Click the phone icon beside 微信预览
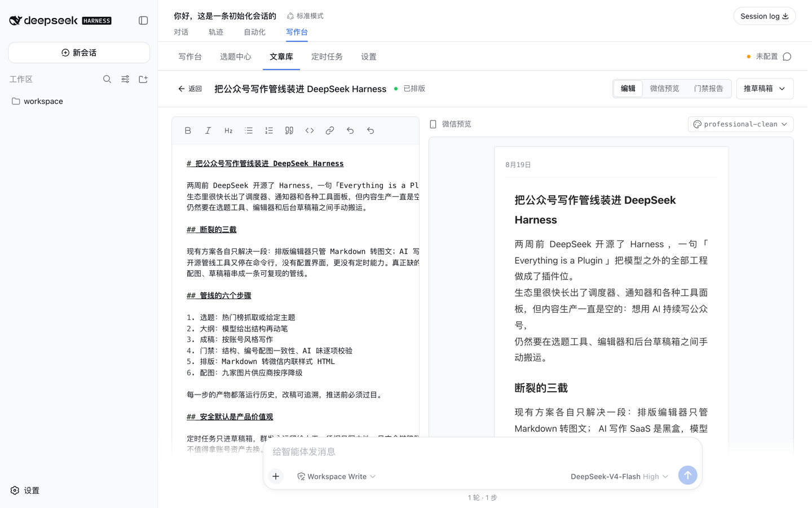812x508 pixels. pos(433,124)
